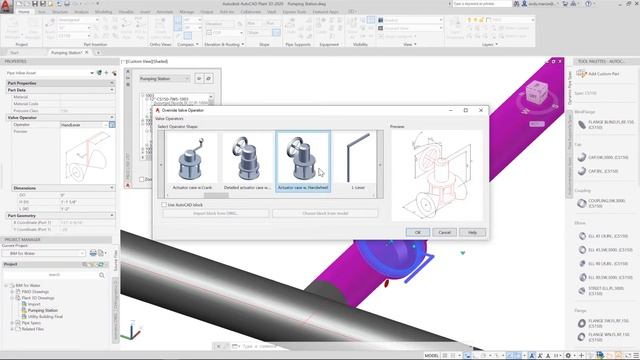
Task: Select FLANGE BLIND palette item
Action: (x=607, y=125)
